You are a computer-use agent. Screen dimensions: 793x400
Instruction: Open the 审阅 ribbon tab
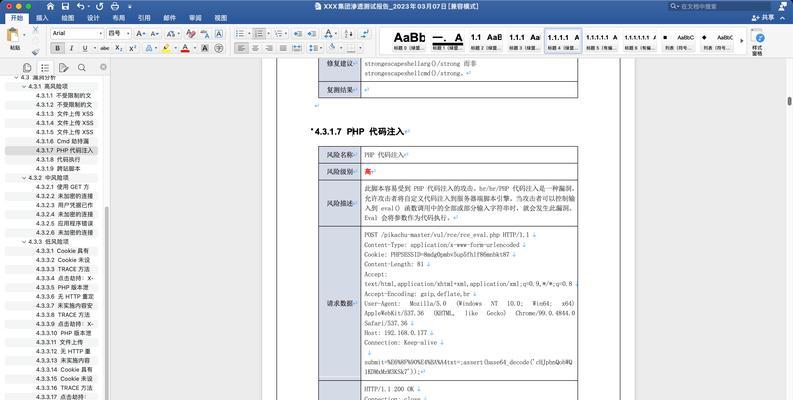click(195, 18)
